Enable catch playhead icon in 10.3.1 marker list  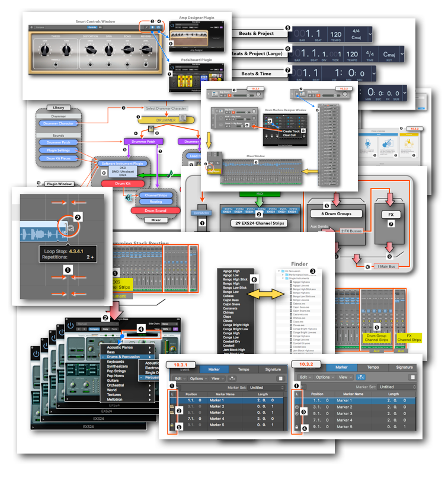(232, 378)
